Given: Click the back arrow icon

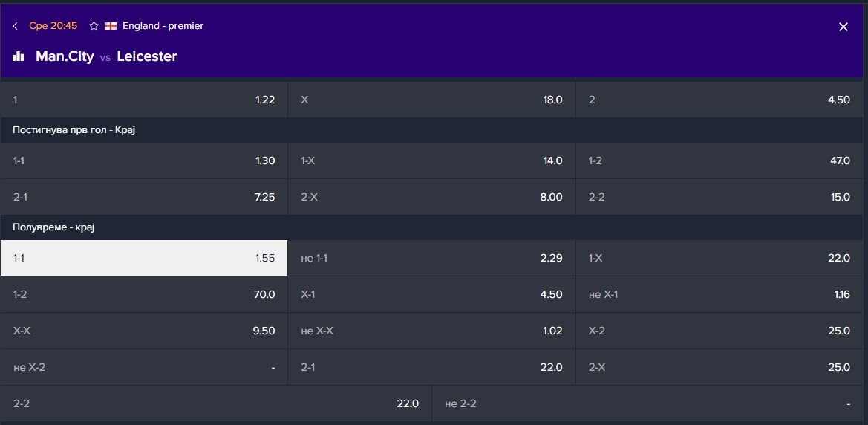Looking at the screenshot, I should 16,26.
